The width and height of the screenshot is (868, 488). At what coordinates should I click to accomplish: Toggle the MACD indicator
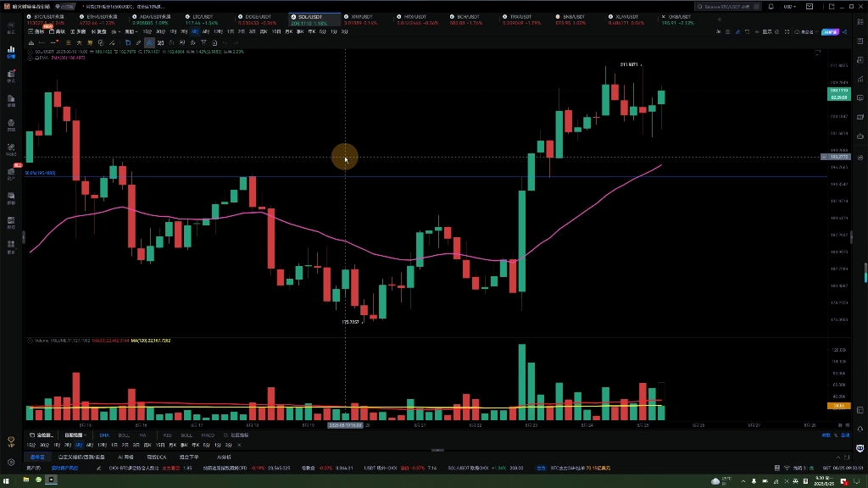coord(208,435)
